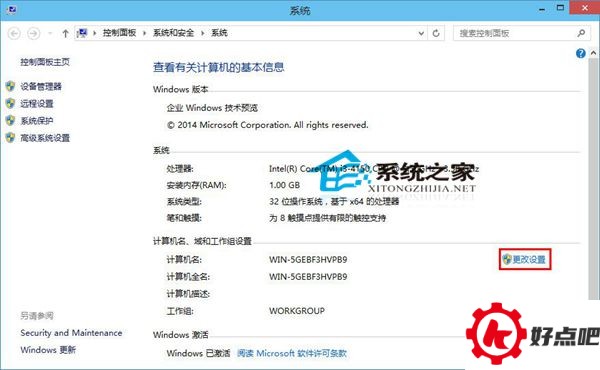Click the computer name value after 计算机名
The height and width of the screenshot is (370, 600).
(x=308, y=260)
